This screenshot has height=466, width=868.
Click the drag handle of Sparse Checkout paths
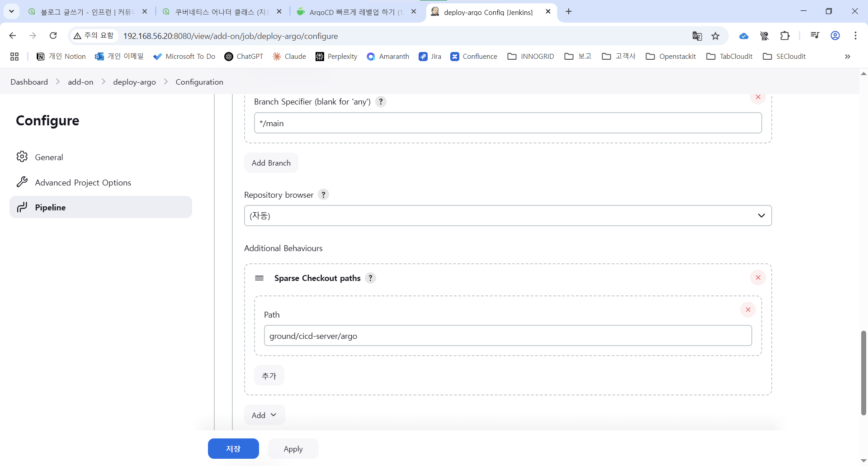pyautogui.click(x=259, y=278)
